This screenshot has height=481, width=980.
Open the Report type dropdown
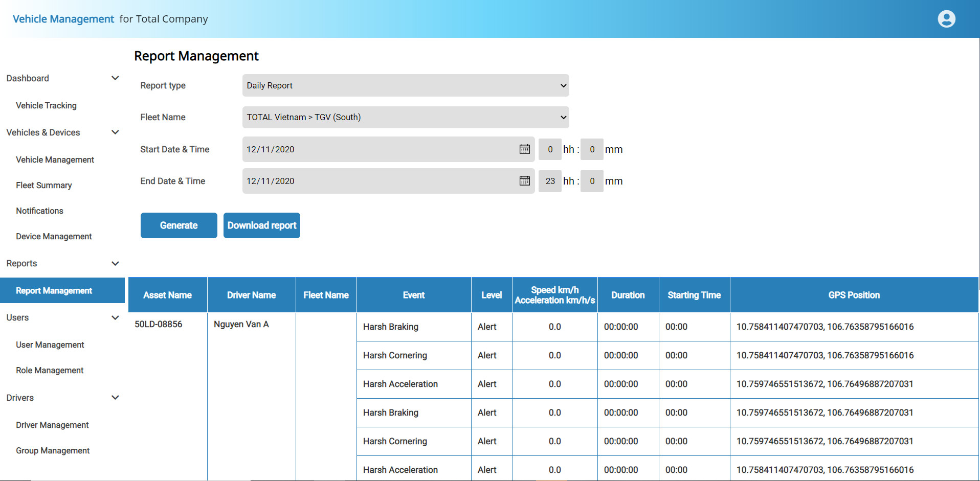[405, 85]
